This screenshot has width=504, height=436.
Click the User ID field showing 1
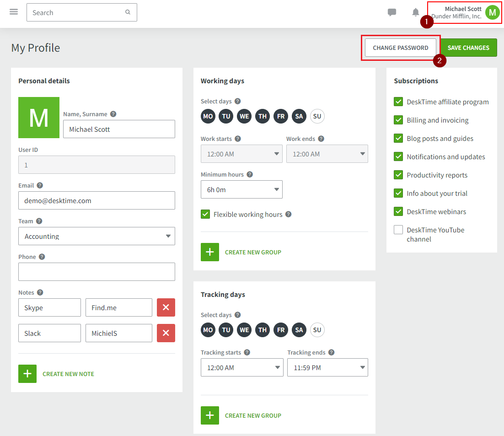click(x=97, y=165)
